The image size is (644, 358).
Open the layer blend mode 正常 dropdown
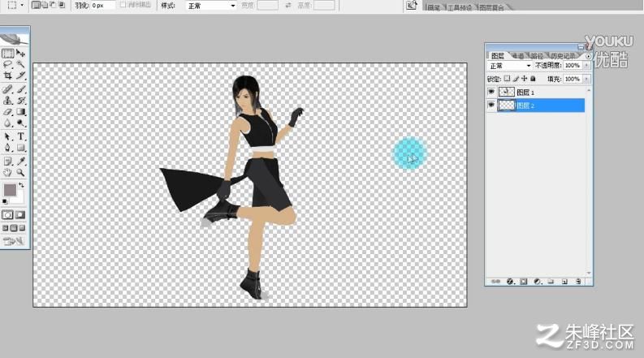coord(510,66)
